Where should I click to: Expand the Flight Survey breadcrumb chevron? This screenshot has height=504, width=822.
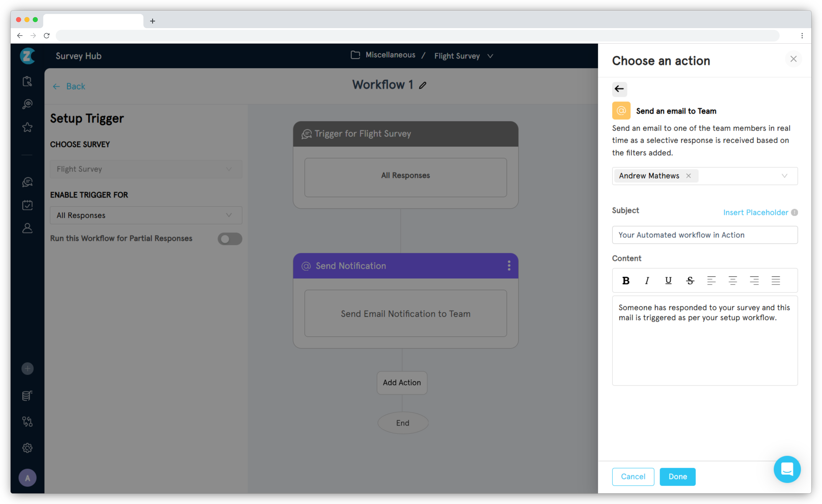[490, 56]
